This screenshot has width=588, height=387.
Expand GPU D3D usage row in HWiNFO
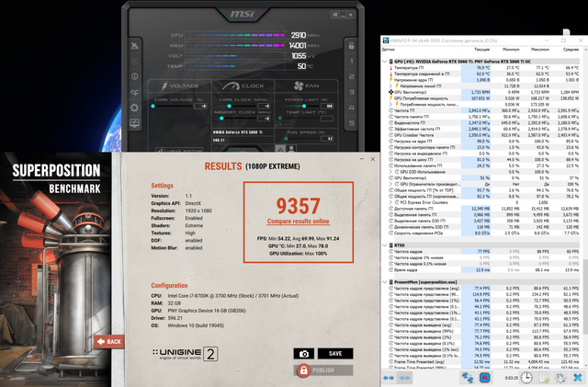pos(391,172)
